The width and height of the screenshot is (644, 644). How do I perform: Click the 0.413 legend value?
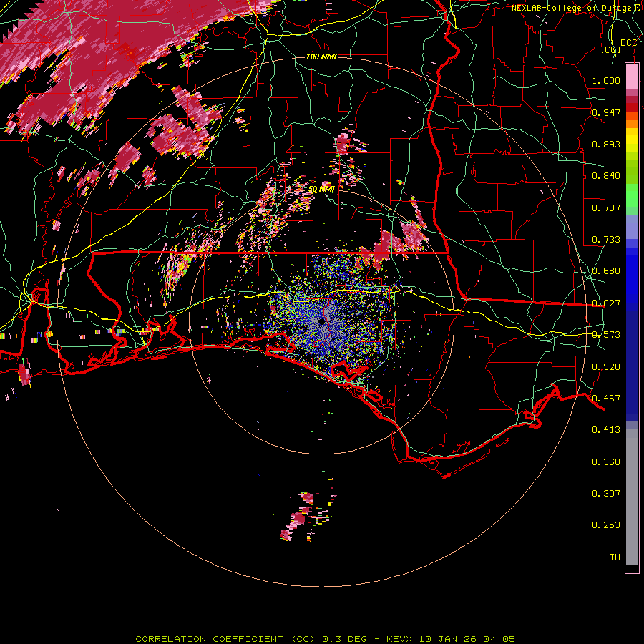[x=606, y=430]
